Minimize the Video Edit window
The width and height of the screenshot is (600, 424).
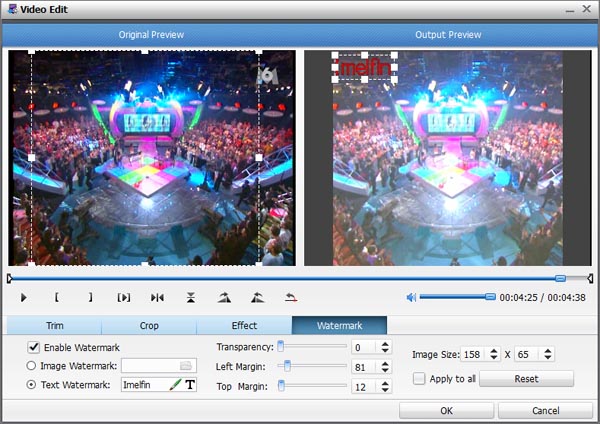pos(570,9)
